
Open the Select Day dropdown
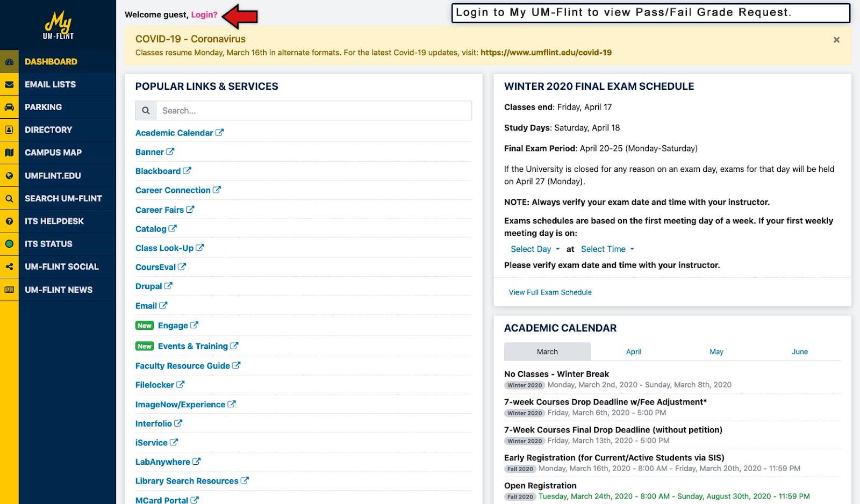coord(535,249)
